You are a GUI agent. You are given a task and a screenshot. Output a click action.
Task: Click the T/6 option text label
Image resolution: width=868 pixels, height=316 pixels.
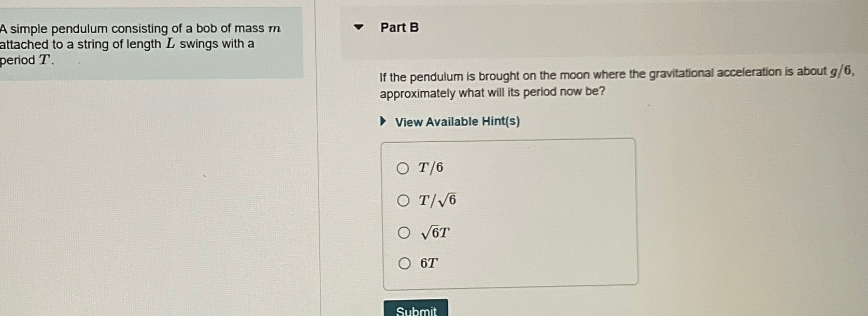click(430, 167)
